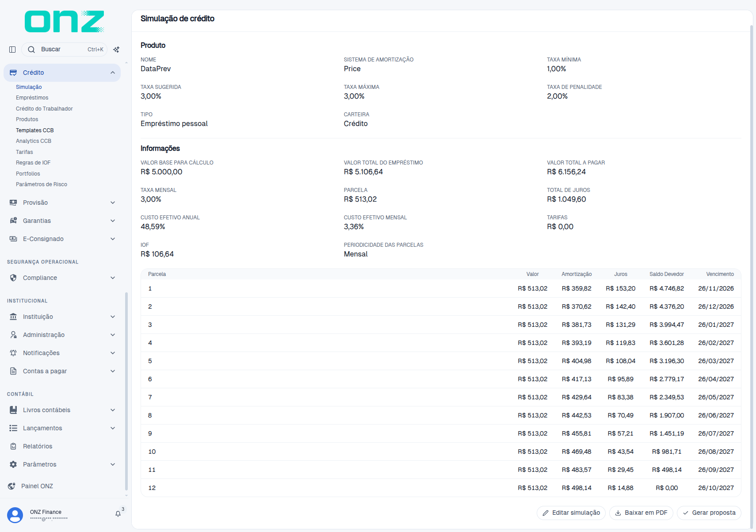Click the ONZ logo
Screen dimensions: 756x532
(64, 22)
